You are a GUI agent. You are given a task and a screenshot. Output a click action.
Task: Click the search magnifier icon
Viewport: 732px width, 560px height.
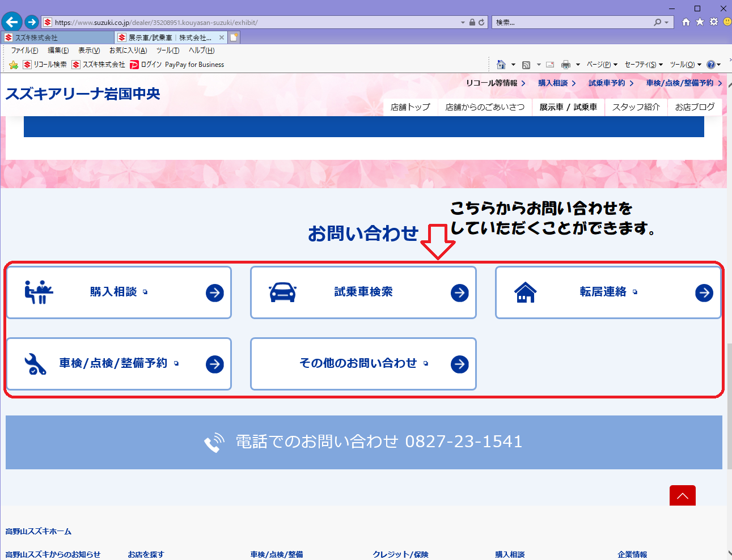(657, 23)
